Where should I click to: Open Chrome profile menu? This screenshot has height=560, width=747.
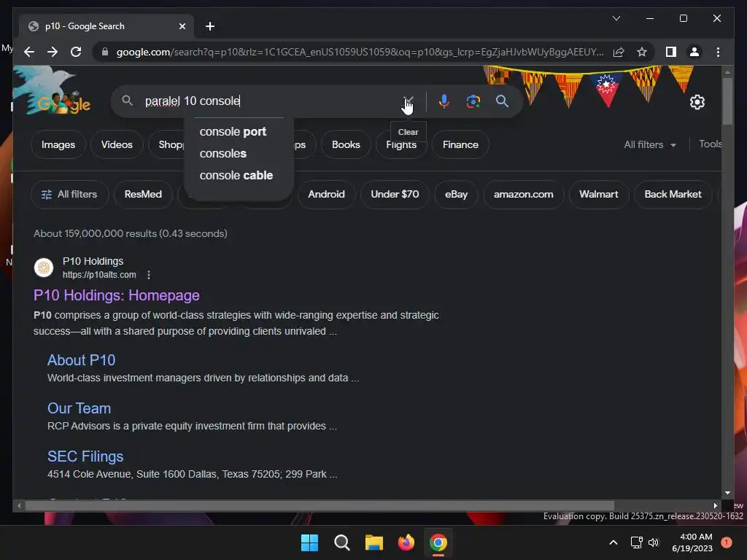[694, 52]
